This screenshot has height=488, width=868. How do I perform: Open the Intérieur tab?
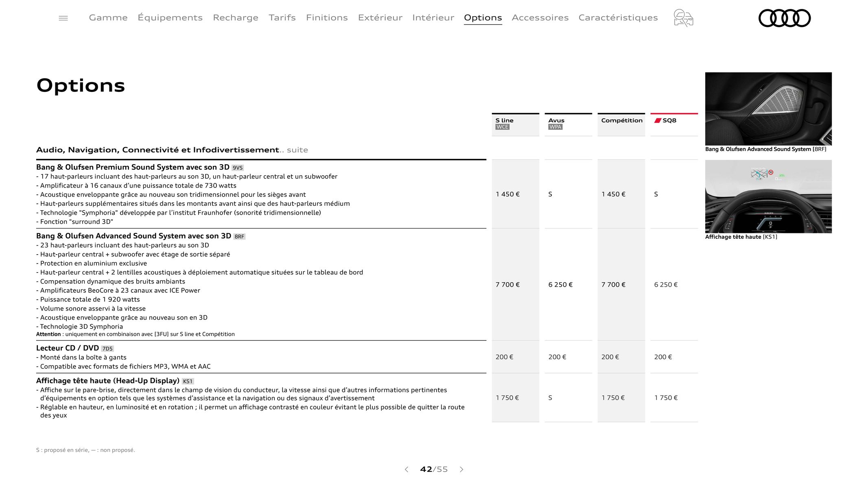[x=433, y=17]
